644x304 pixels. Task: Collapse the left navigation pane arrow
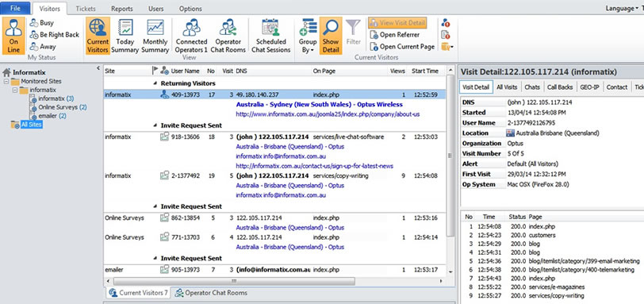pos(98,68)
